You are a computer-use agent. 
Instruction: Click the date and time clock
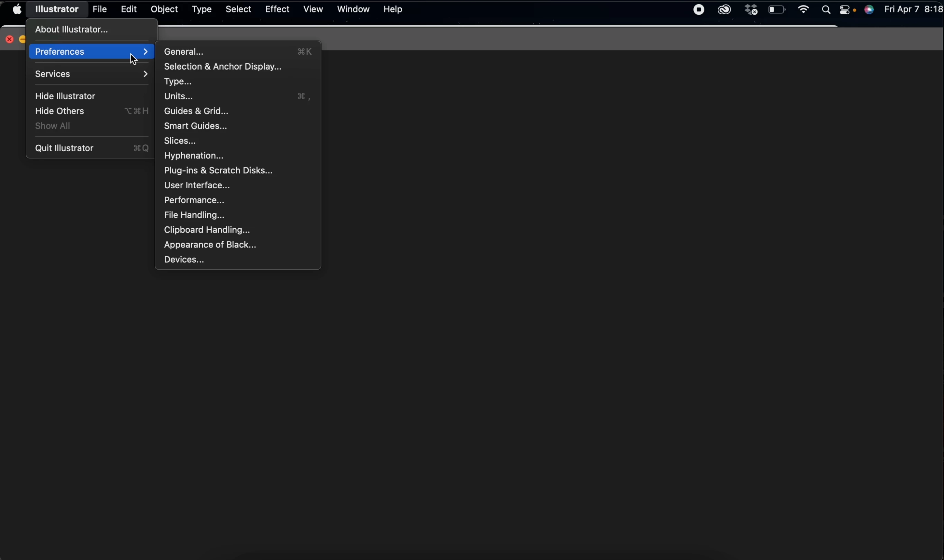[x=913, y=10]
